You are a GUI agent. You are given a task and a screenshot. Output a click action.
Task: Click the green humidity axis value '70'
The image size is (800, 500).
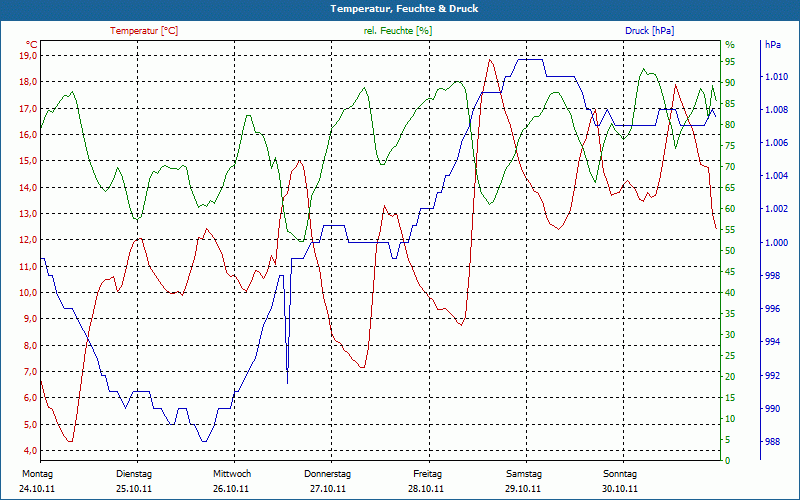click(x=730, y=166)
